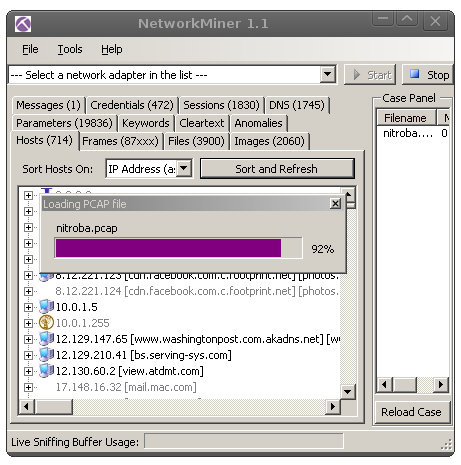Switch to the Parameters (19836) tab
This screenshot has height=465, width=461.
tap(64, 123)
